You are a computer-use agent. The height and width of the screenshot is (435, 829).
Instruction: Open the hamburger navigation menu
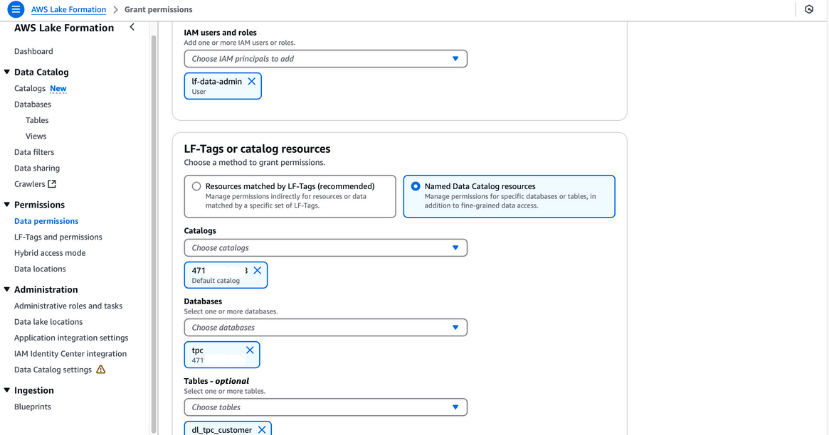point(15,9)
